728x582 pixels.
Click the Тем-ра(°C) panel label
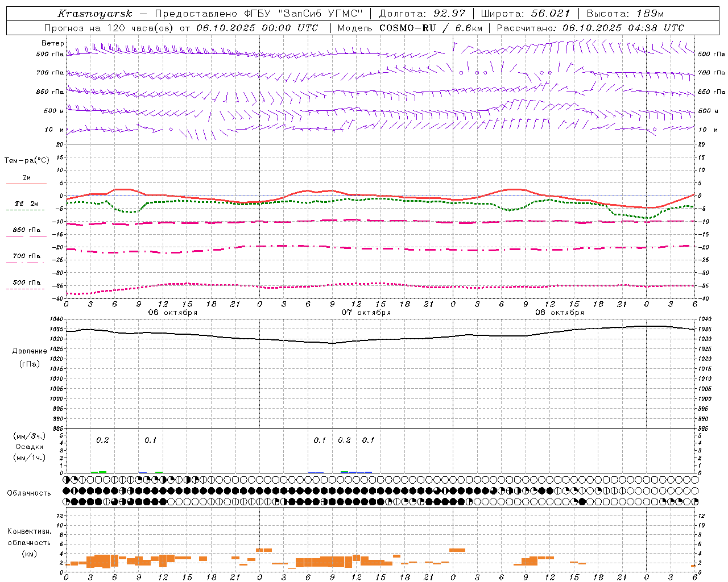tap(27, 160)
